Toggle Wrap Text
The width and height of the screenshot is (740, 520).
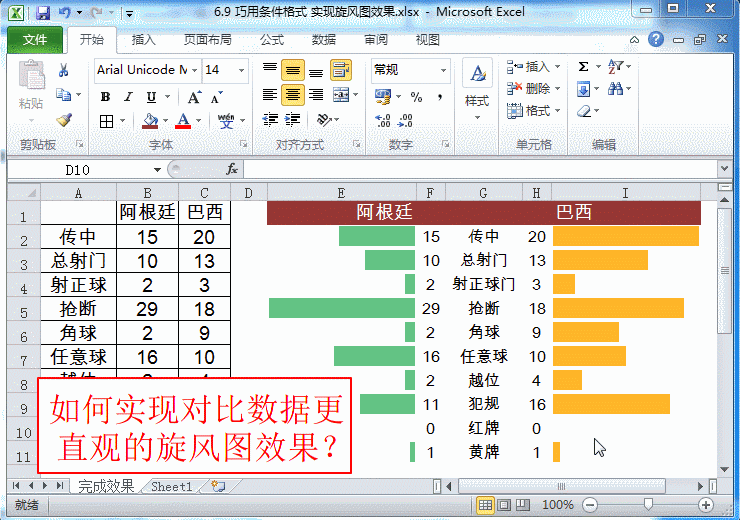[341, 70]
